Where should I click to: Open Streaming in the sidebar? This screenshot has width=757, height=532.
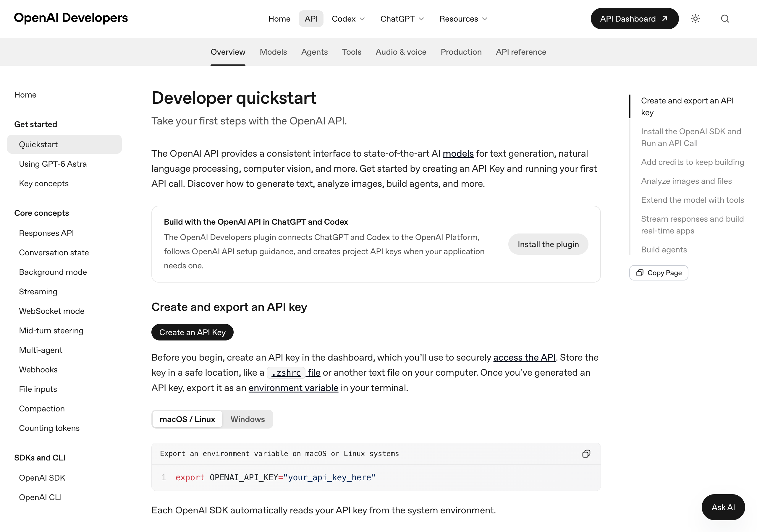pos(38,291)
